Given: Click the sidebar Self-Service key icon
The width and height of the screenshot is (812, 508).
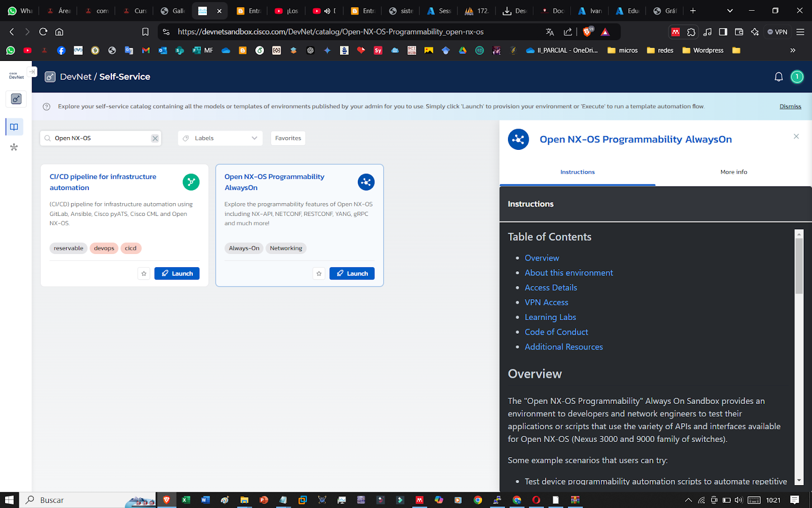Looking at the screenshot, I should click(16, 99).
